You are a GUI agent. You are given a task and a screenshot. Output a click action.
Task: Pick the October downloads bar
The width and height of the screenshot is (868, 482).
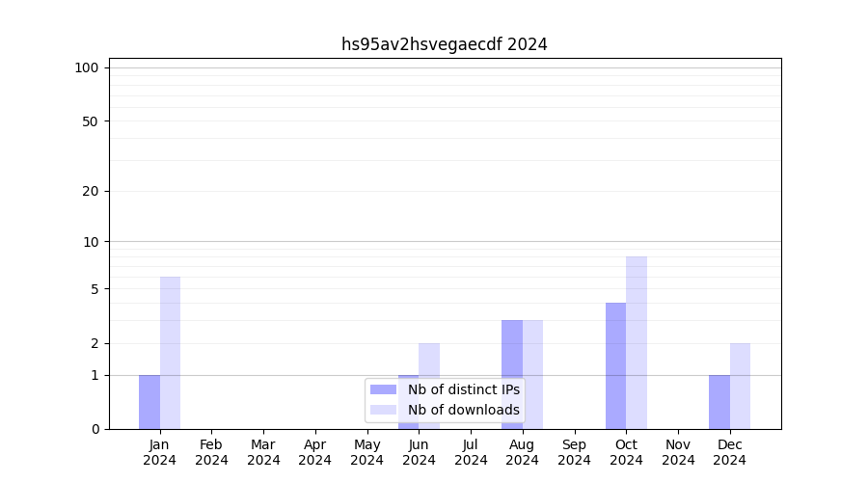(637, 342)
